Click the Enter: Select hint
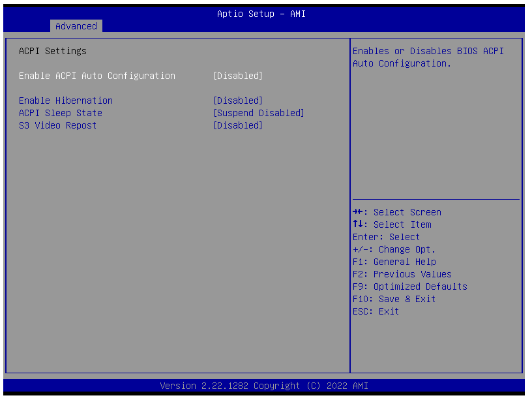The image size is (532, 402). 386,237
